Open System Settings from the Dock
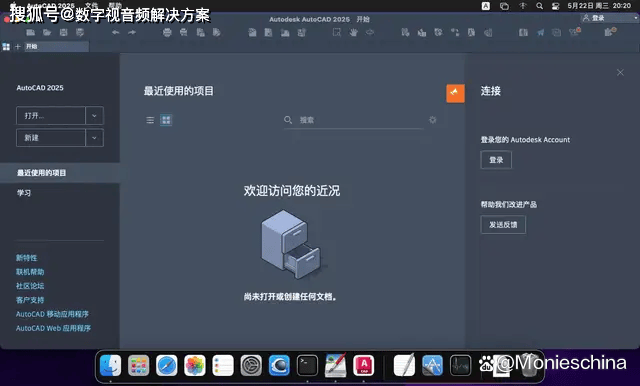The height and width of the screenshot is (386, 640). 251,365
